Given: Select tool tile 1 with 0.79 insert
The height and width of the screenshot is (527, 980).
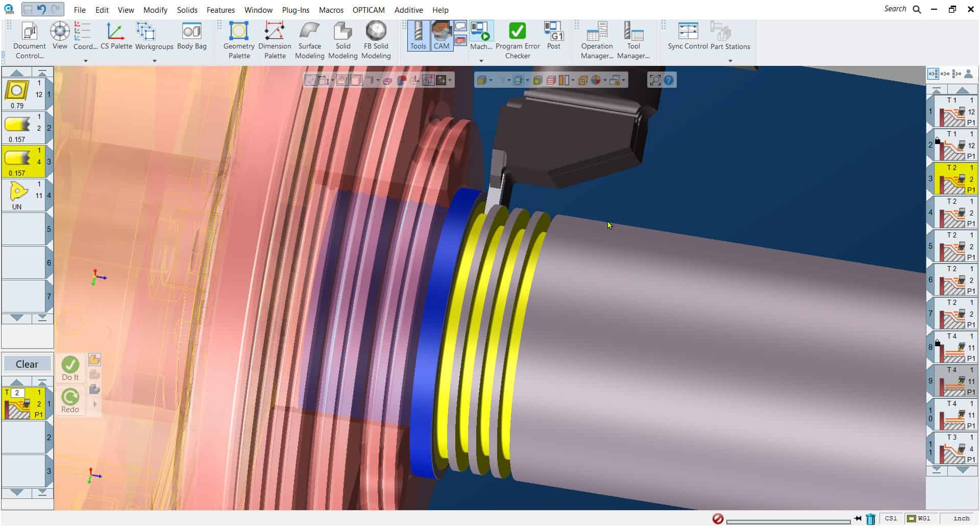Looking at the screenshot, I should click(24, 94).
